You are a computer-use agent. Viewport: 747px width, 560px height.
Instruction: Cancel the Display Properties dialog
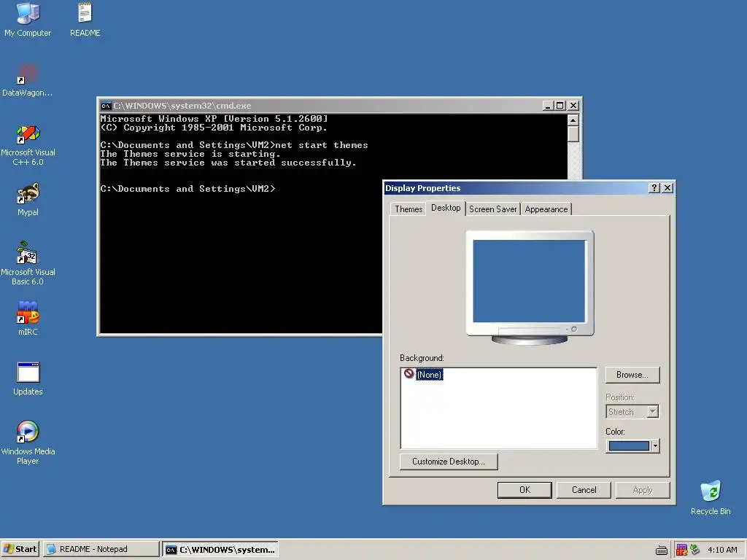(x=584, y=490)
